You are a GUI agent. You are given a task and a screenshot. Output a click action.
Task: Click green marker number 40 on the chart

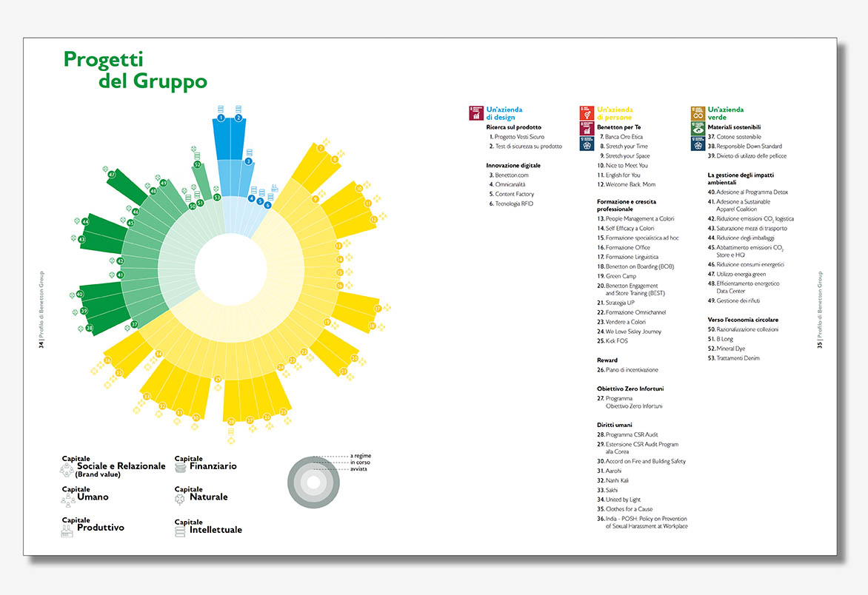[x=80, y=295]
